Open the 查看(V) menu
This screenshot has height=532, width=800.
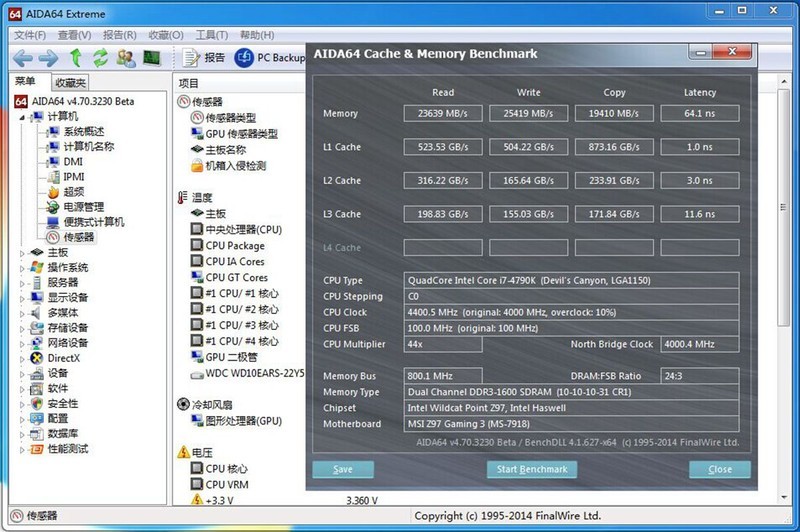pyautogui.click(x=74, y=35)
